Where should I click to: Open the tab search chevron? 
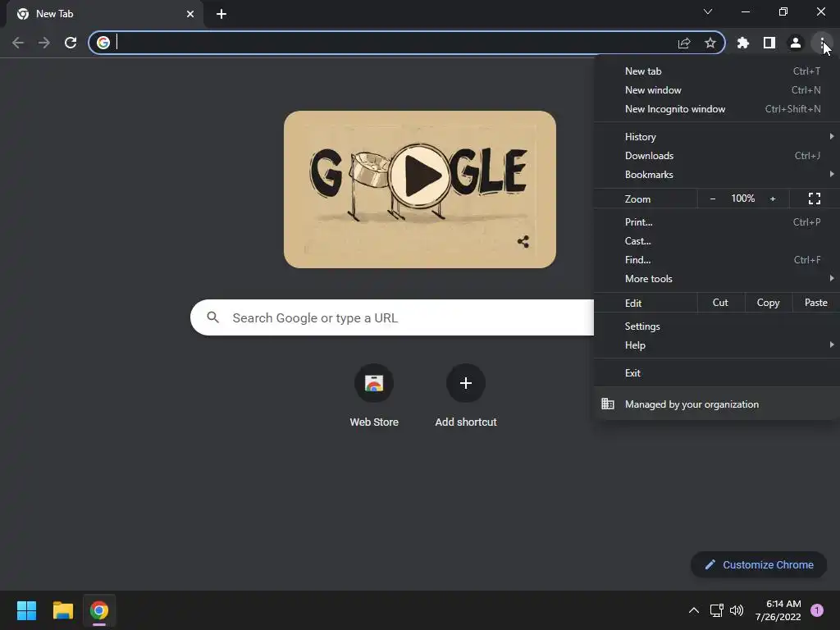coord(708,11)
